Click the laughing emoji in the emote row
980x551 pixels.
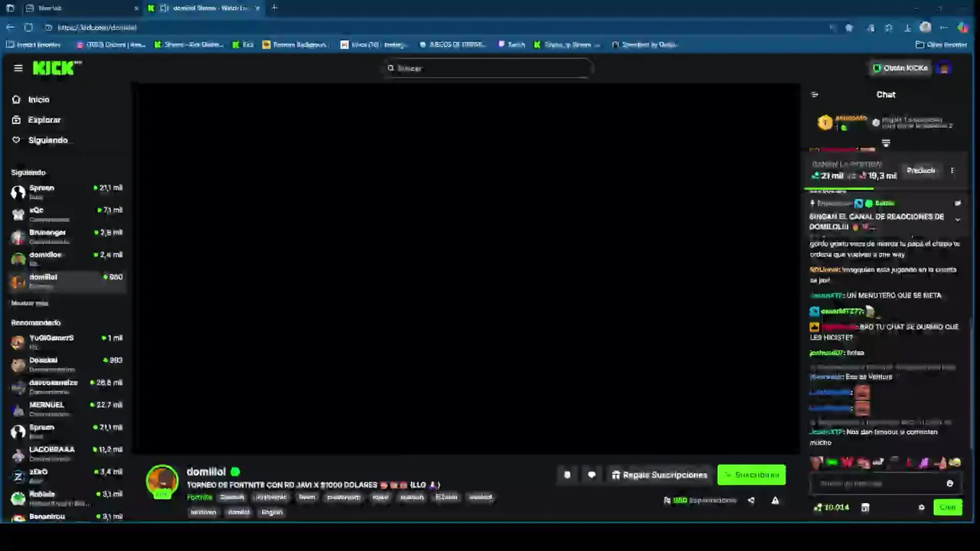(x=955, y=462)
